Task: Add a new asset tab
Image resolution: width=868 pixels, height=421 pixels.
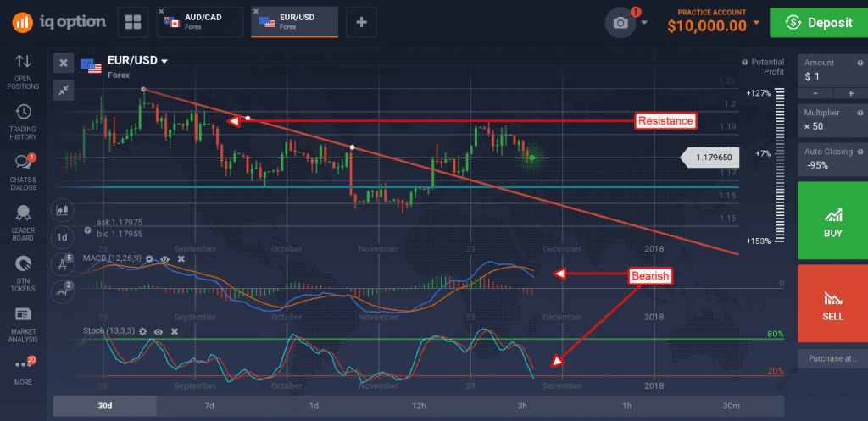Action: 361,22
